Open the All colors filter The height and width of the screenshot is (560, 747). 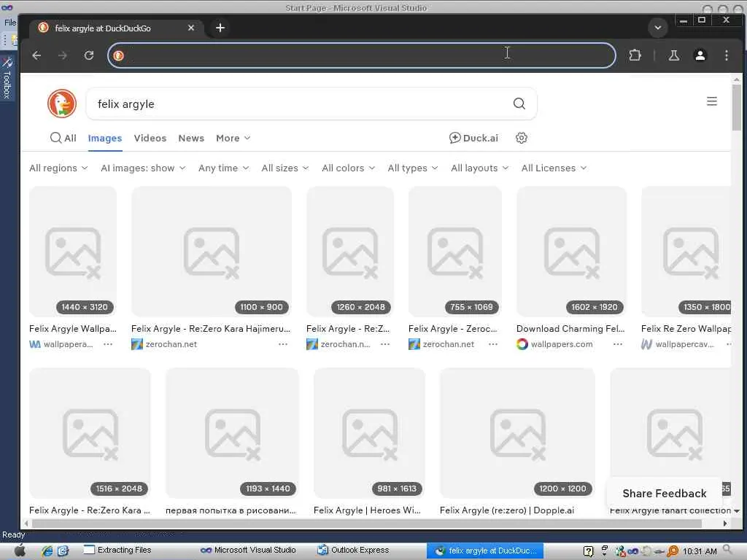[x=348, y=168]
